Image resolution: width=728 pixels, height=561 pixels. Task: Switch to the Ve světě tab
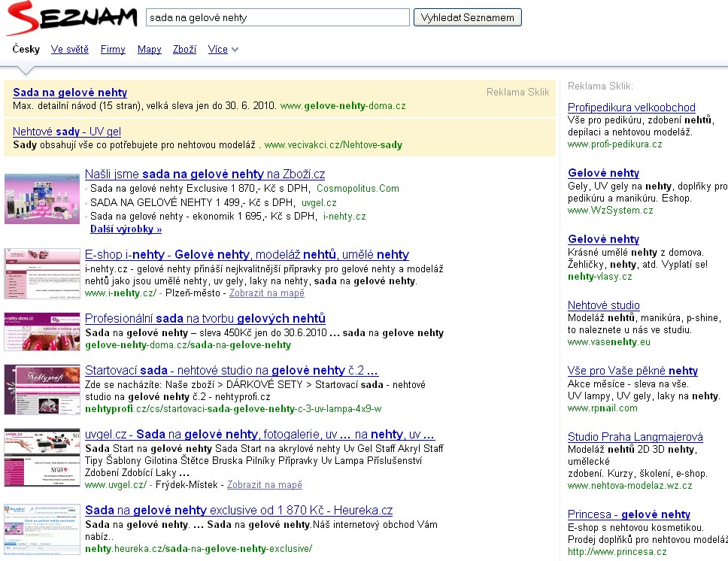click(70, 49)
